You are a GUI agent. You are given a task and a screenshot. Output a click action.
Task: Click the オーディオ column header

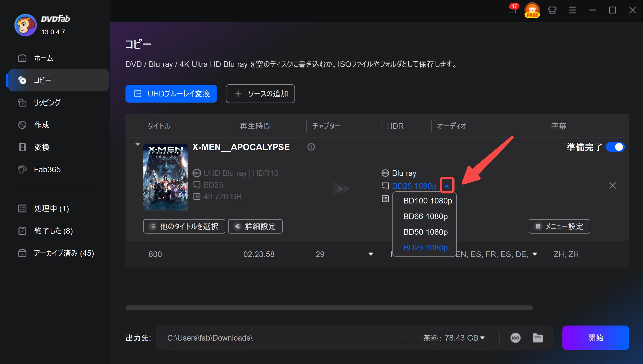tap(451, 126)
